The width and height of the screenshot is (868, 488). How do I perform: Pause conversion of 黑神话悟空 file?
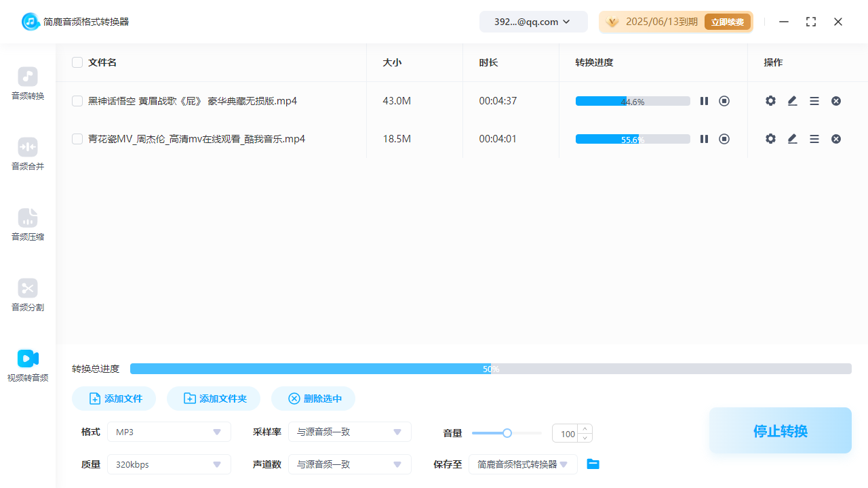click(x=704, y=100)
